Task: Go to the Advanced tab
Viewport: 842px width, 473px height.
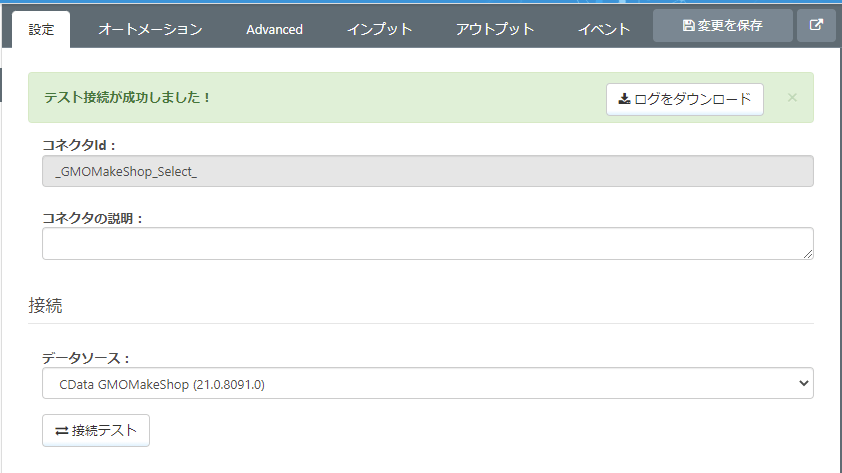Action: pos(274,29)
